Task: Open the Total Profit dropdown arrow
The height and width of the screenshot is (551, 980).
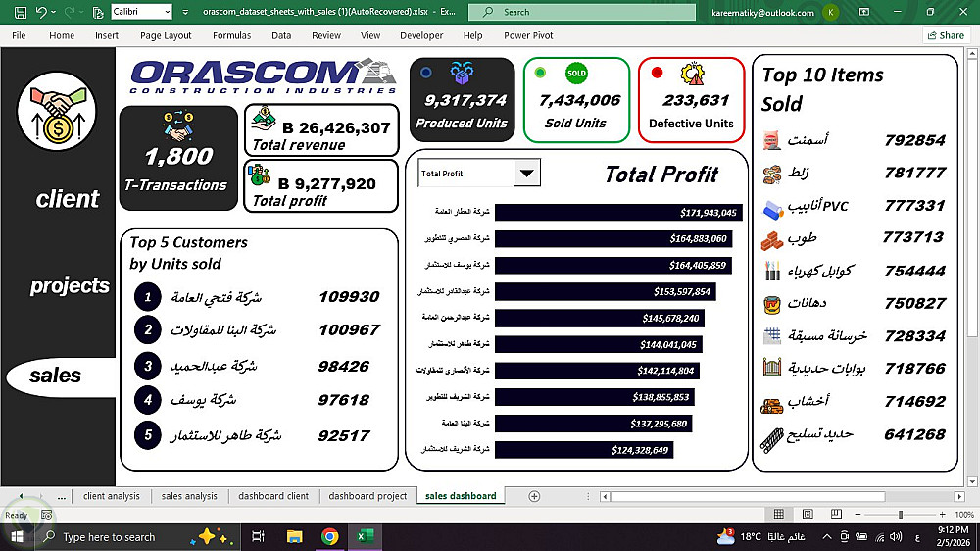Action: [527, 174]
